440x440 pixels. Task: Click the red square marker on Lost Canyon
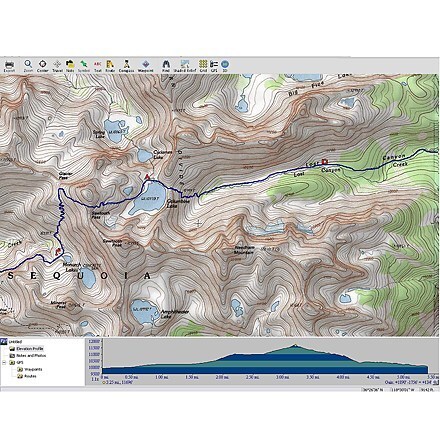pyautogui.click(x=325, y=161)
